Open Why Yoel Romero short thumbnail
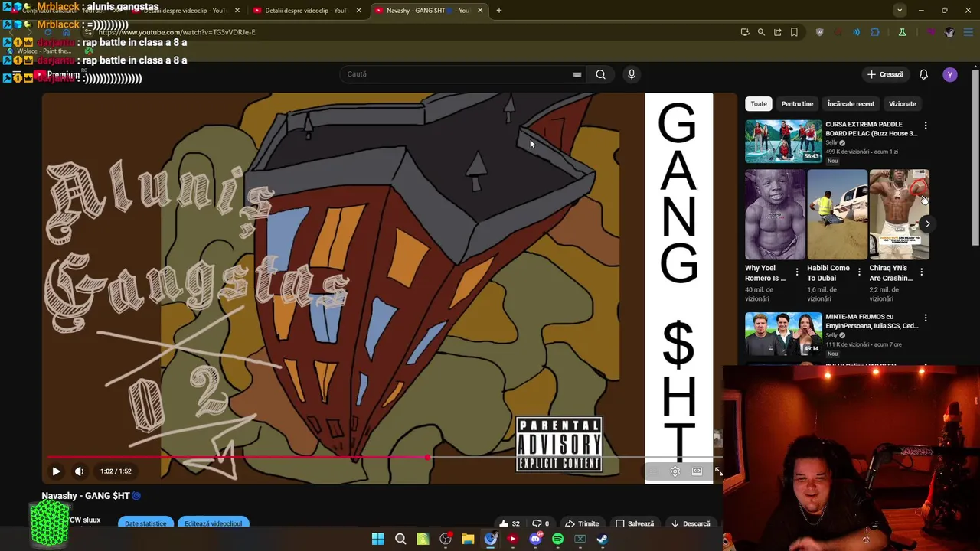Screen dimensions: 980x551 click(x=775, y=215)
